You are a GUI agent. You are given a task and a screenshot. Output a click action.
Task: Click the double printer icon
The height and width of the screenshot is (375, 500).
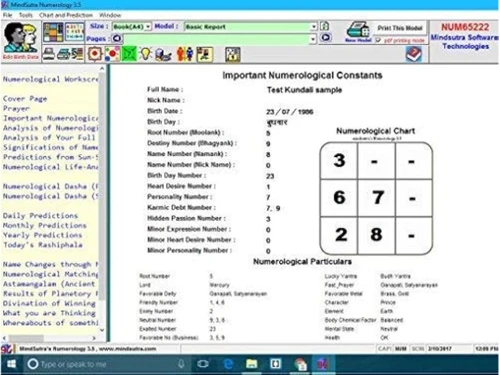(63, 54)
